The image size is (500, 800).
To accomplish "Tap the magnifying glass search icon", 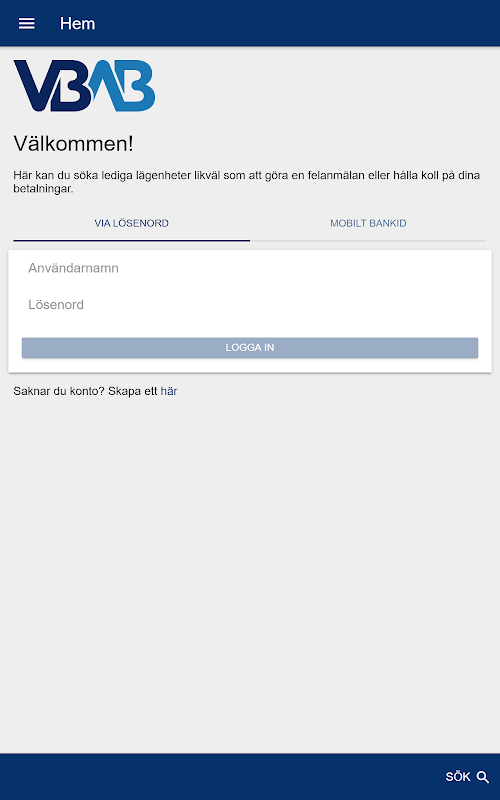I will click(483, 777).
